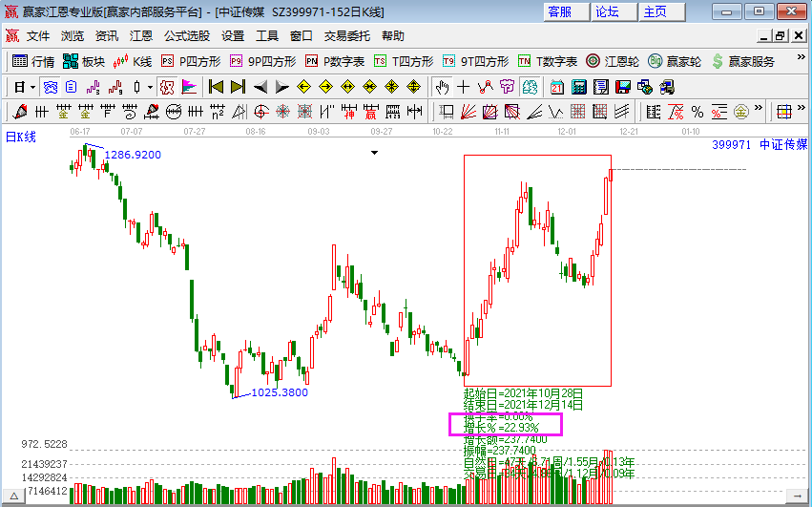This screenshot has width=812, height=507.
Task: Open the 文件 menu
Action: 38,35
